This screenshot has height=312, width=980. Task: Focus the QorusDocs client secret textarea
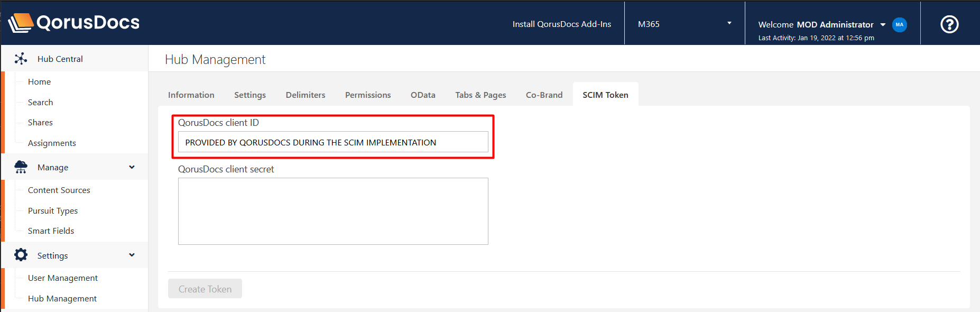[x=333, y=211]
